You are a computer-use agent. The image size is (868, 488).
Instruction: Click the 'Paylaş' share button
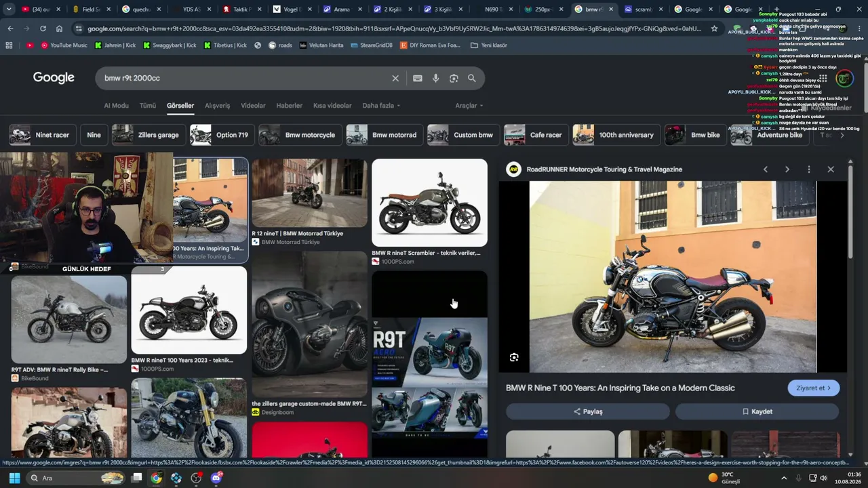[588, 411]
